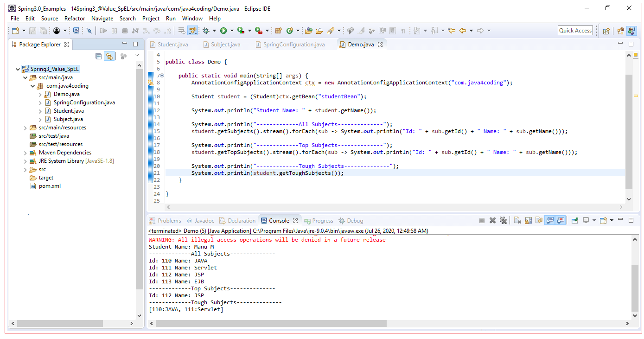Screen dimensions: 644x339
Task: Clear the Console output
Action: [x=517, y=220]
